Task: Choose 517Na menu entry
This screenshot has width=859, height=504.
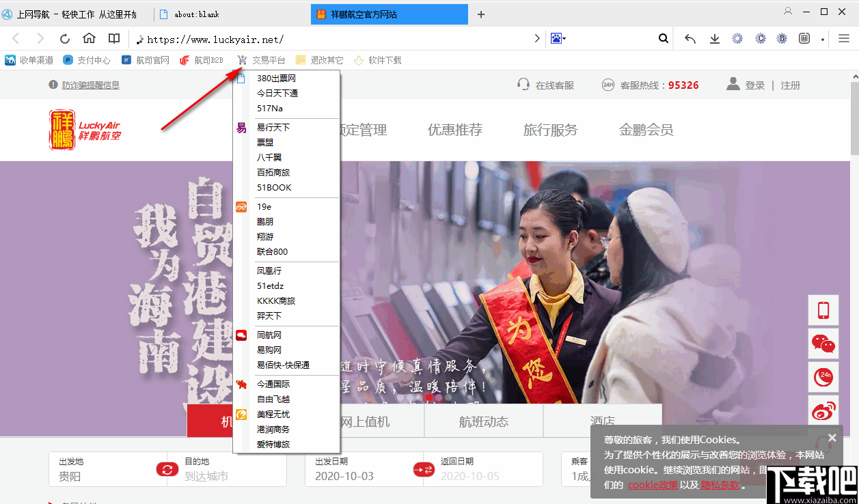Action: point(286,109)
